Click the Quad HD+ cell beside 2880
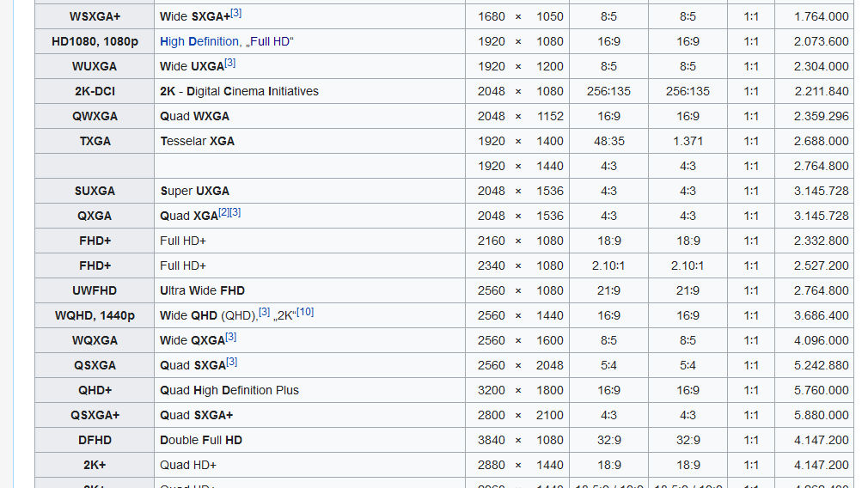Viewport: 868px width, 488px height. (310, 465)
